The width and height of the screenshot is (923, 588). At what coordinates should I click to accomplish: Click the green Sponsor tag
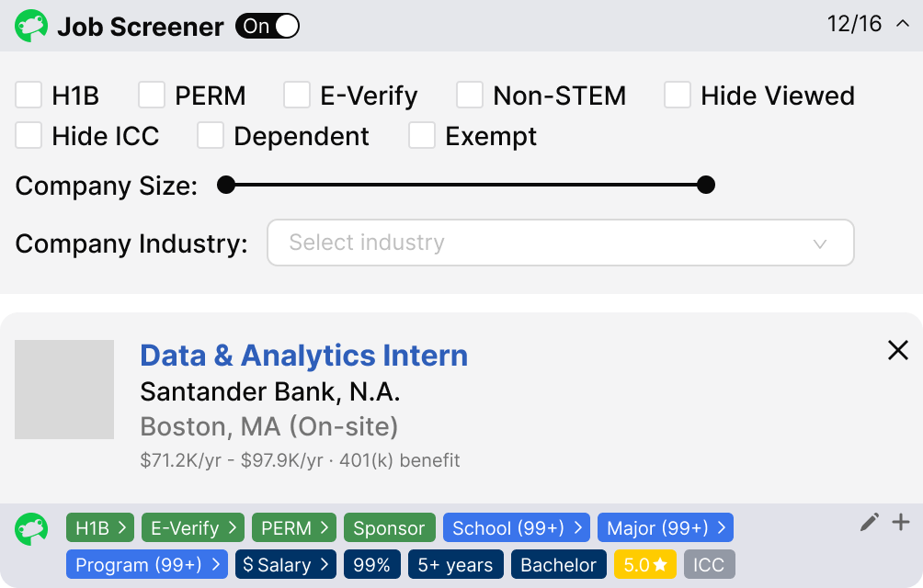click(x=389, y=527)
